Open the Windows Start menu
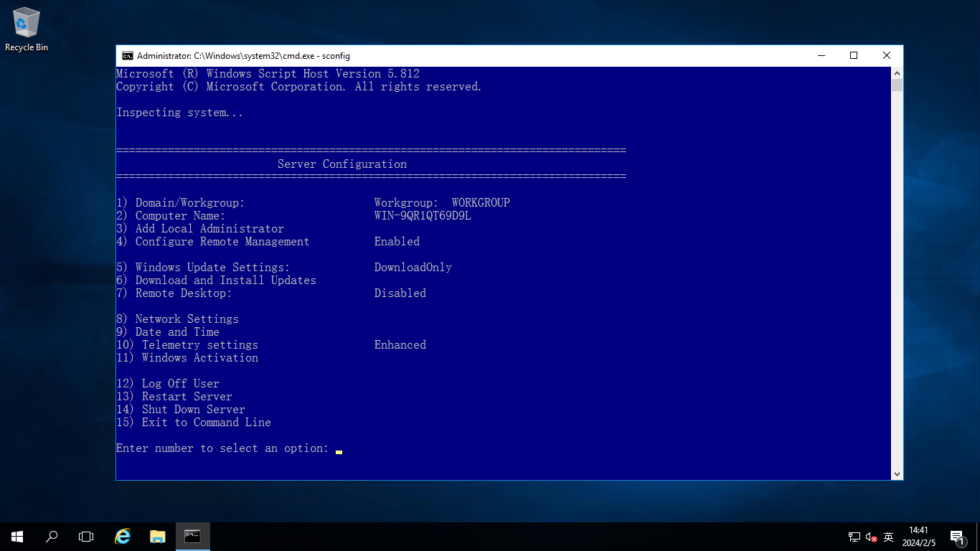 click(x=17, y=537)
